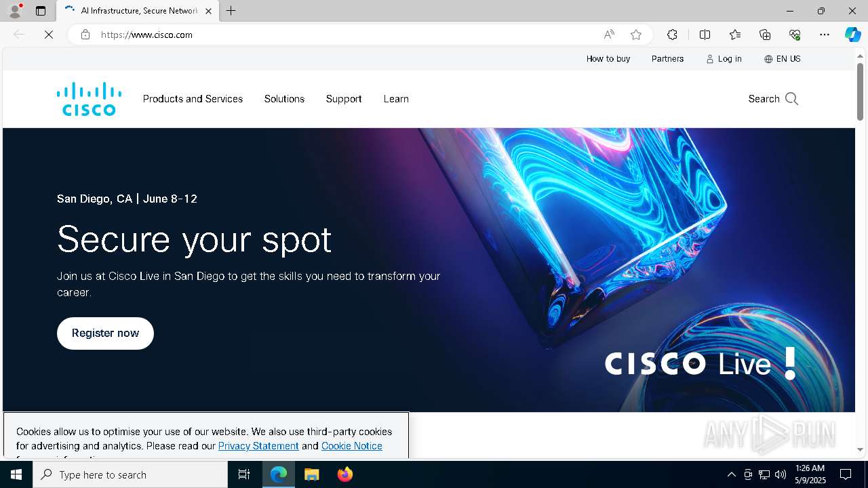Close the Cisco browser tab
This screenshot has width=868, height=488.
pos(208,11)
